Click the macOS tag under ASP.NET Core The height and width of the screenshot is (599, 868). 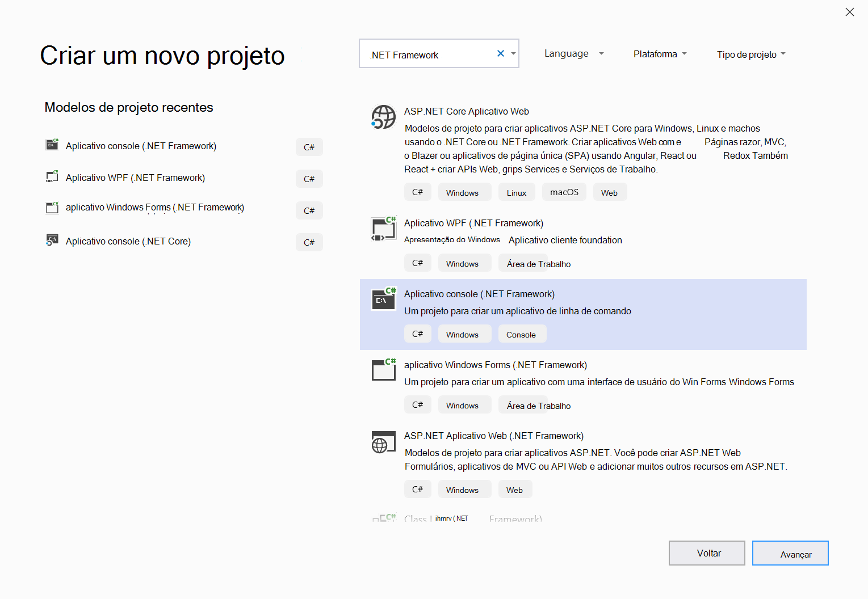point(564,192)
